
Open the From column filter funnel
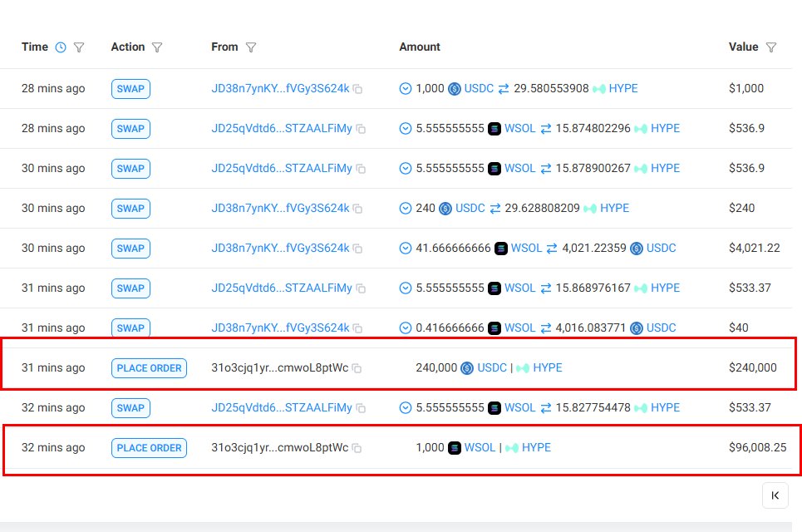251,47
